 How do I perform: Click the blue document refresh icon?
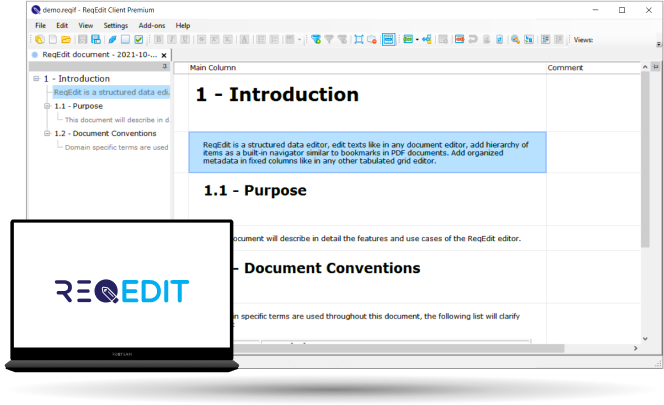coord(500,39)
